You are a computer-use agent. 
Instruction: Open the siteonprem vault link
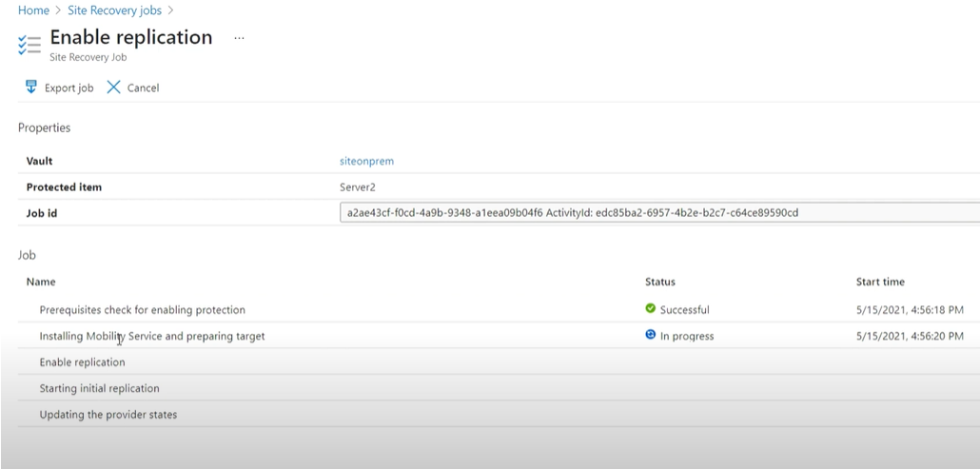coord(366,161)
